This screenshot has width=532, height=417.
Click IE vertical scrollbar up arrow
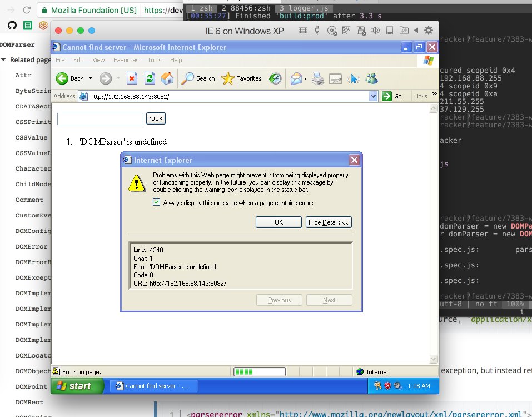(433, 108)
